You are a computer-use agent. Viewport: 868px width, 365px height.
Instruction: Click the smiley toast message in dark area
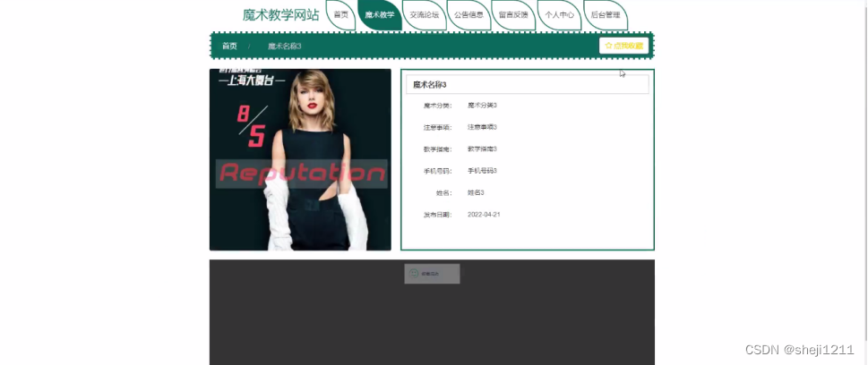point(432,274)
